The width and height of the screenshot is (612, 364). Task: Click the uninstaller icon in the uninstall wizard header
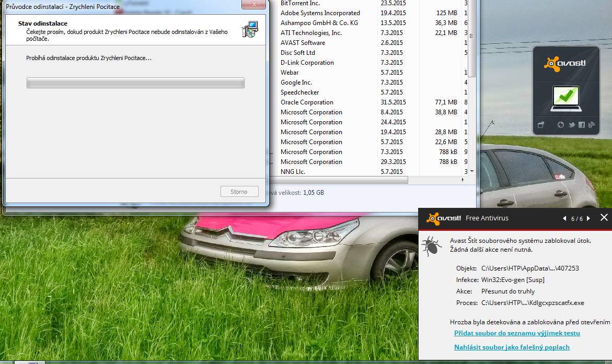tap(250, 29)
